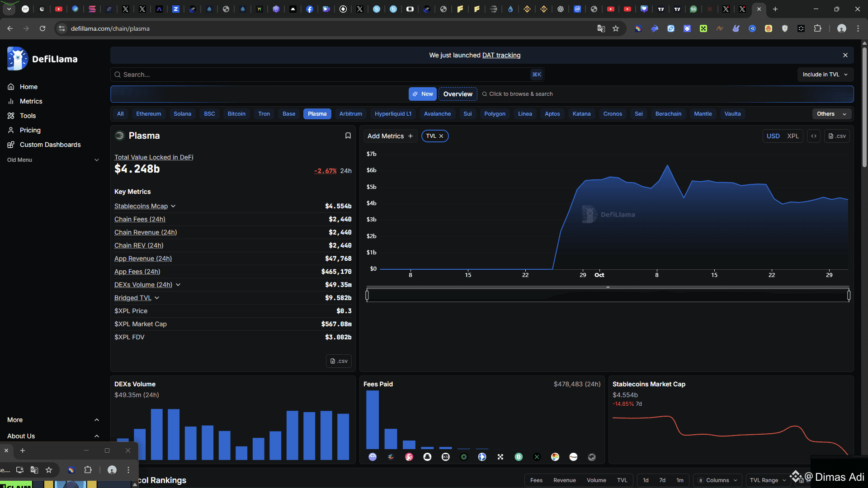Click the left chart range slider handle
This screenshot has width=868, height=488.
coord(367,296)
